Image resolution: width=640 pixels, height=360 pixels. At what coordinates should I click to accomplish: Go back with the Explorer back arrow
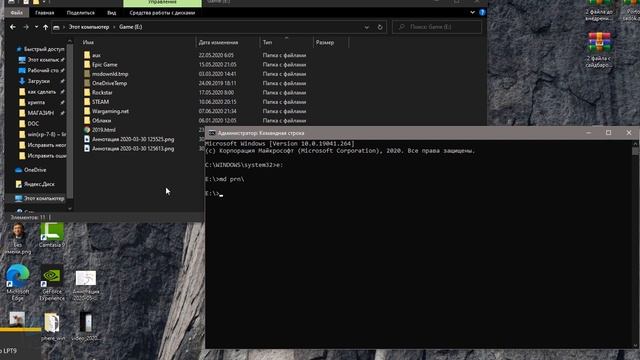click(13, 27)
